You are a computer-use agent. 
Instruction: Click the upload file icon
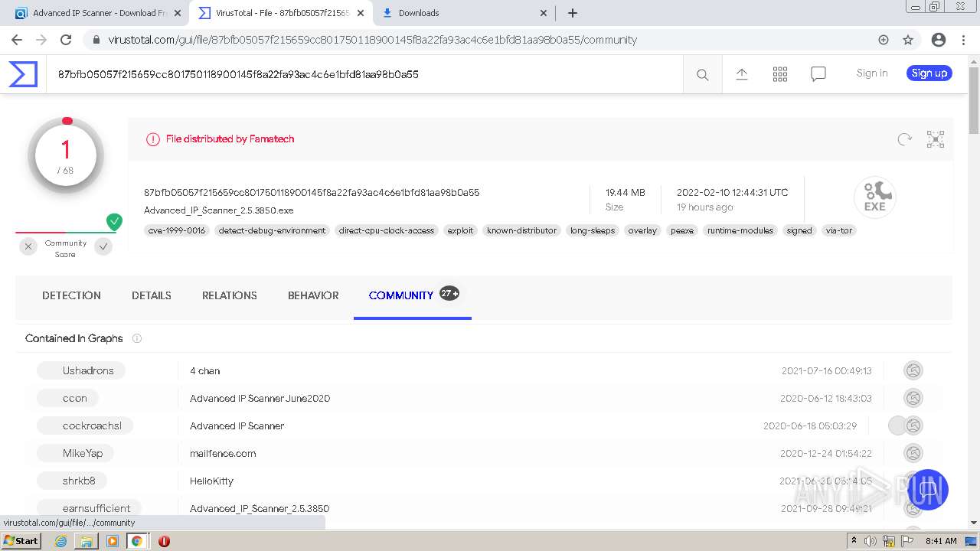click(x=741, y=74)
